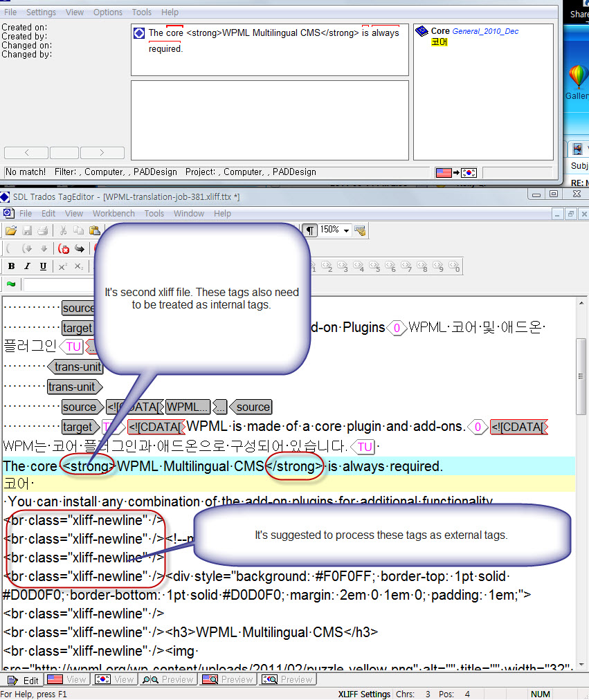Viewport: 589px width, 700px height.
Task: Toggle the show formatting marks pilcrow button
Action: point(309,230)
